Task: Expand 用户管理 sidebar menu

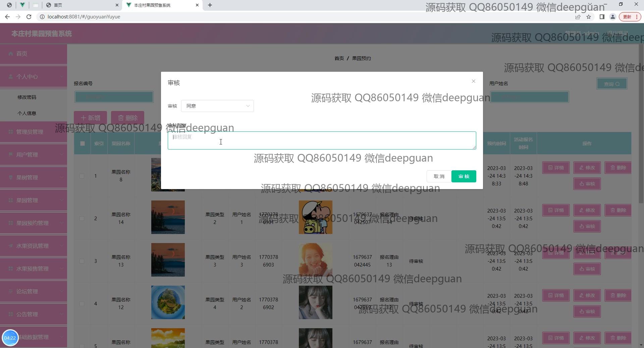Action: [x=34, y=155]
